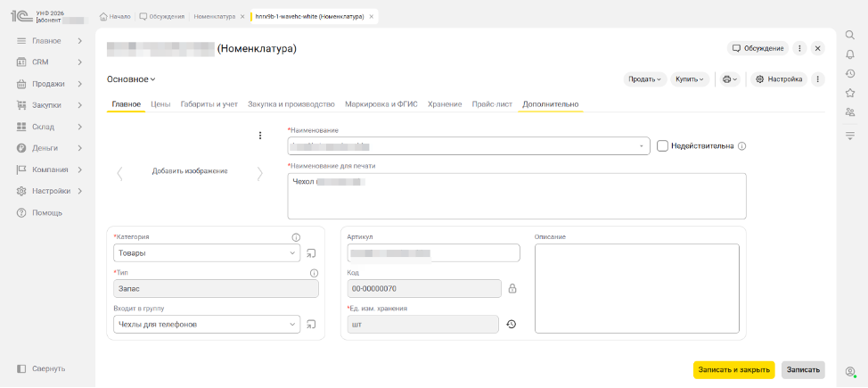This screenshot has height=388, width=868.
Task: Open history clock icon in right panel
Action: coord(850,74)
